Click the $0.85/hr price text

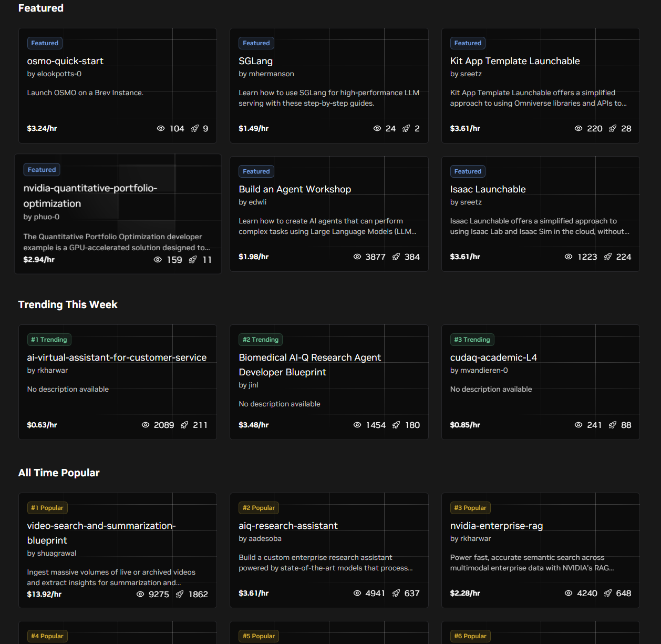(x=465, y=425)
